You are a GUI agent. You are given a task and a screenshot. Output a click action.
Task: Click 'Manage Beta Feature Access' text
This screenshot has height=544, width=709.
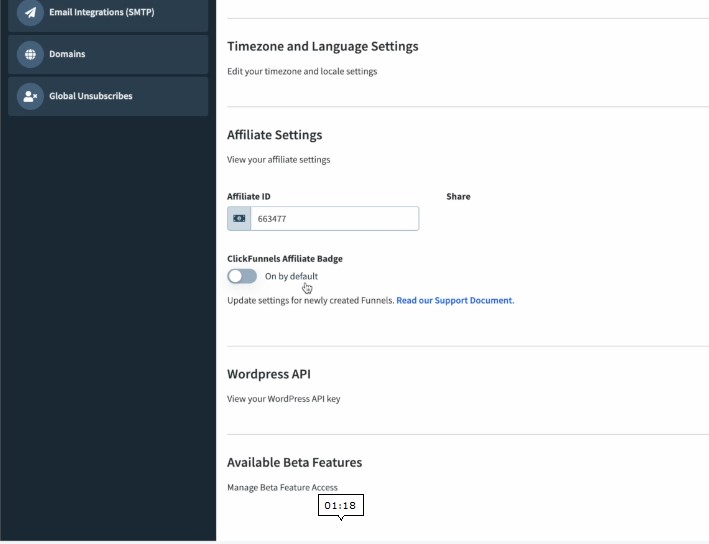[282, 487]
